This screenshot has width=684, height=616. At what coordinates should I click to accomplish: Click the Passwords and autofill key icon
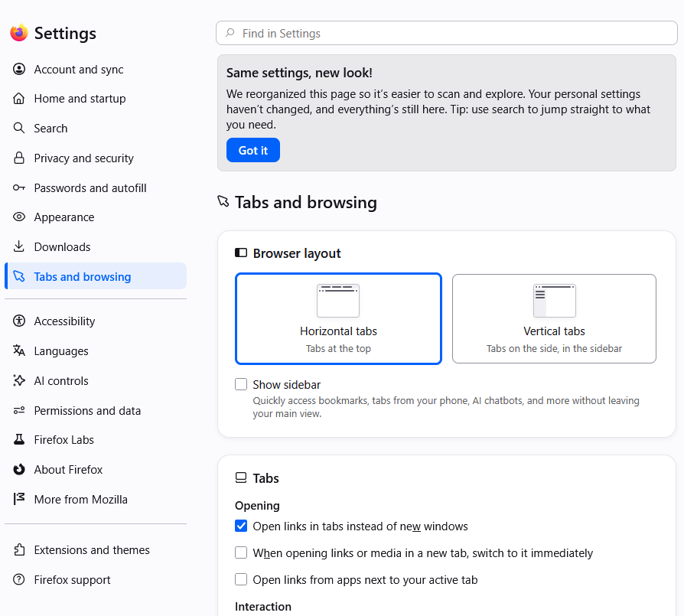19,187
